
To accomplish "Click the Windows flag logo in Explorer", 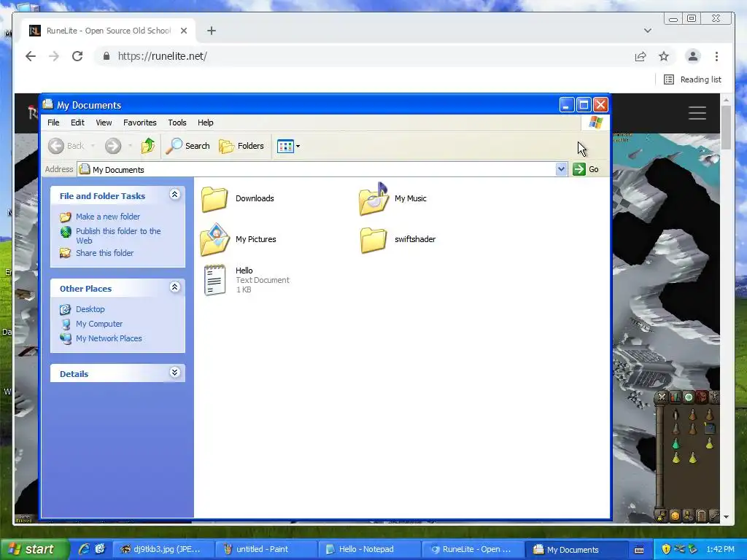I will coord(595,122).
